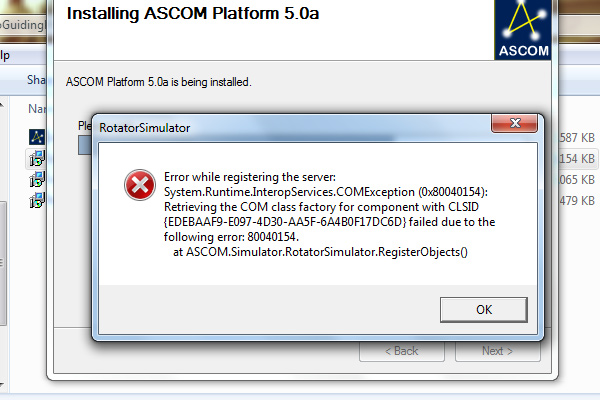Screen dimensions: 600x400
Task: Click the RotatorSimulator dialog title bar
Action: click(x=293, y=127)
